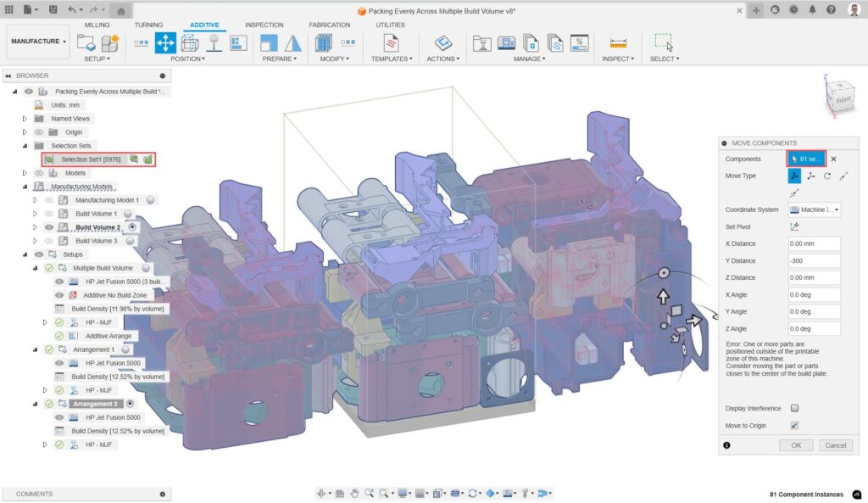Expand the Models node
Viewport: 868px width, 503px height.
25,173
